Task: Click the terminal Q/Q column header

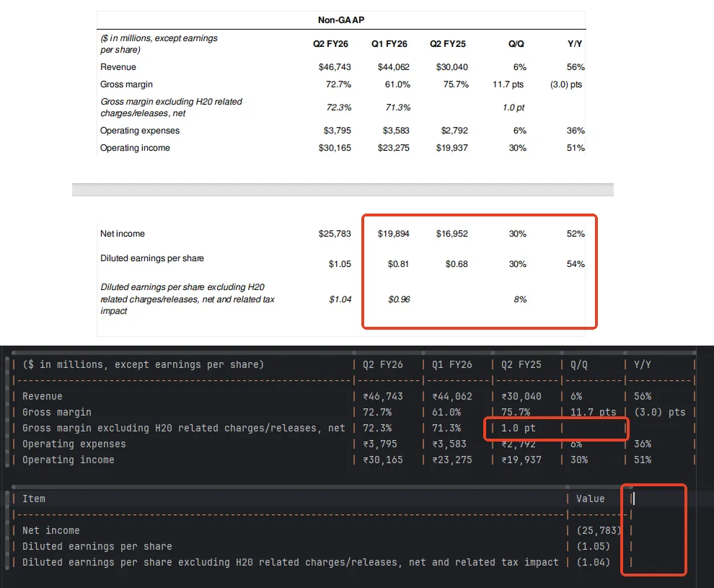Action: (x=577, y=364)
